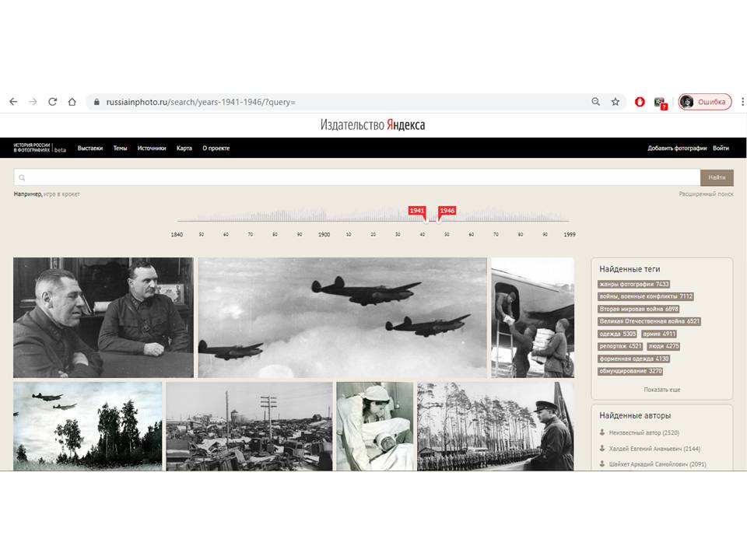Open the Chrome three-dot menu

click(742, 102)
